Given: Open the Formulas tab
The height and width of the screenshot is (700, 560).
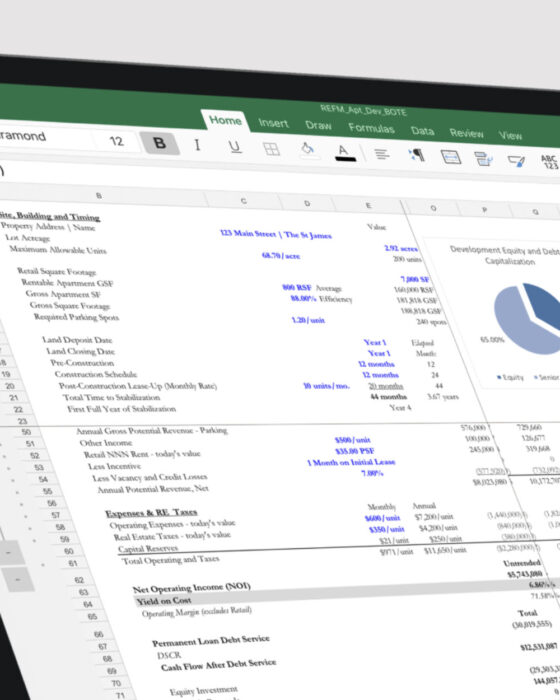Looking at the screenshot, I should pos(371,128).
